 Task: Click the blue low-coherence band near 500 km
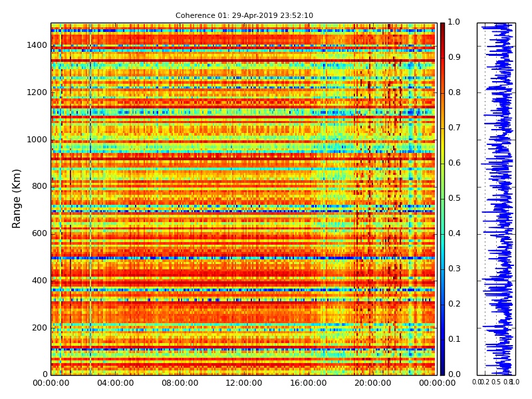pyautogui.click(x=243, y=258)
